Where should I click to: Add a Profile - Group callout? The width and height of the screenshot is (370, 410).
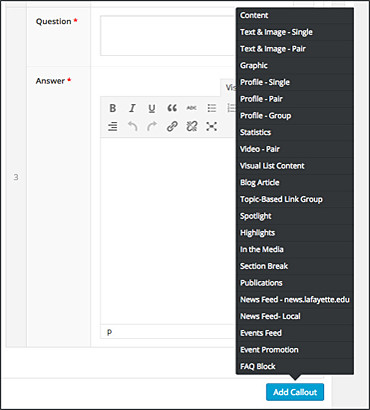[x=295, y=115]
